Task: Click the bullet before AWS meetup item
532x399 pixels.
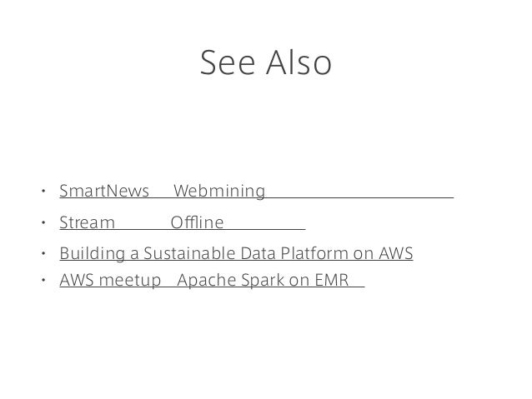Action: 43,281
